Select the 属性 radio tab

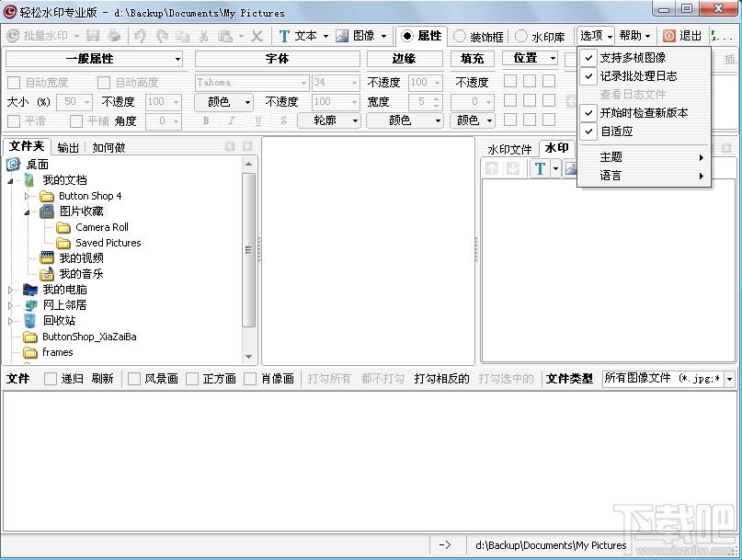click(x=421, y=36)
